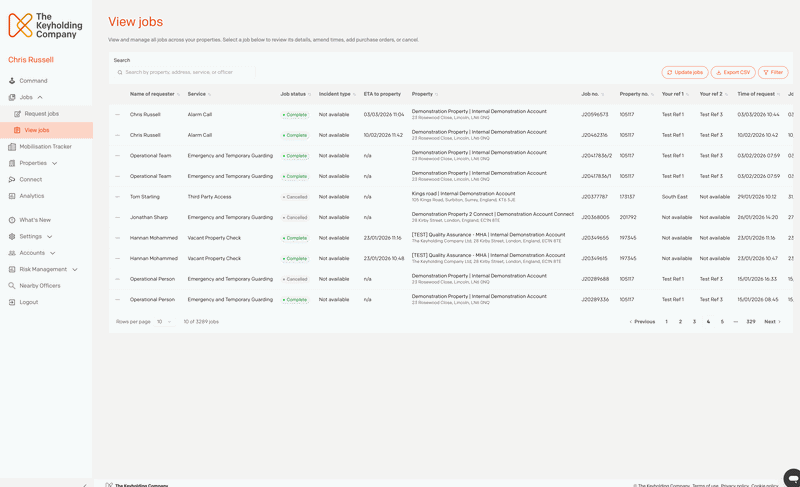
Task: Expand the Properties sidebar section
Action: 55,163
